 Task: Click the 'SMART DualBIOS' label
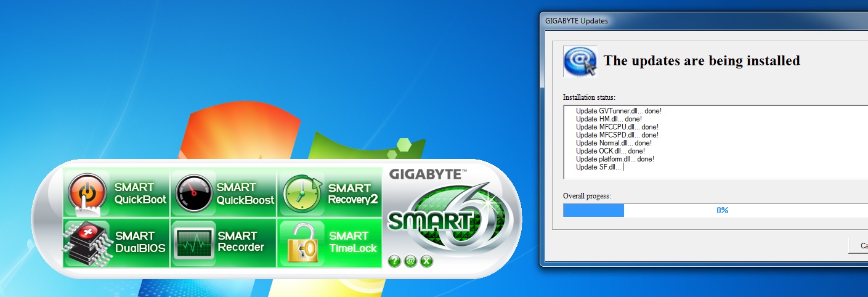[140, 242]
